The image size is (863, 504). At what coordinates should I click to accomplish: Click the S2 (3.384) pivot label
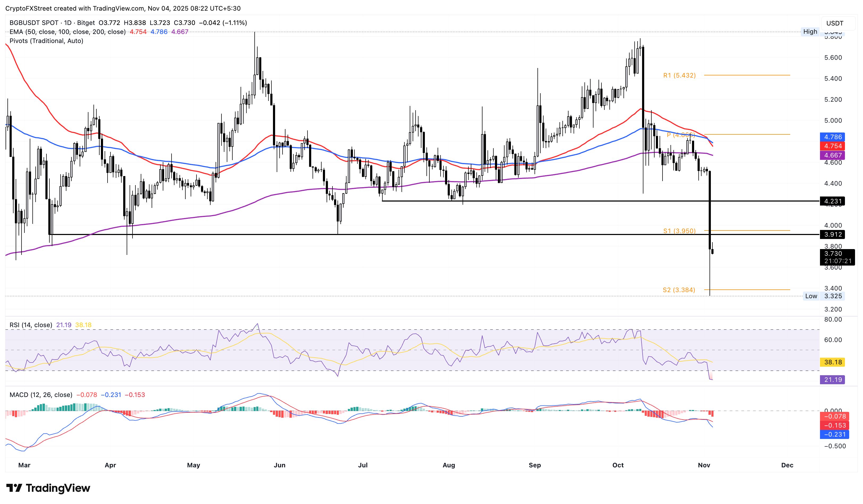679,290
